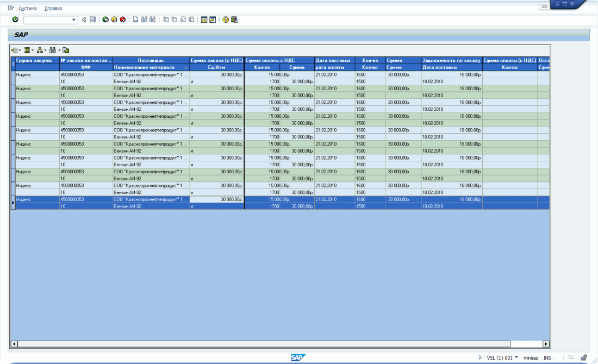Image resolution: width=598 pixels, height=364 pixels.
Task: Click the highlighted last row's selector arrow
Action: click(13, 203)
